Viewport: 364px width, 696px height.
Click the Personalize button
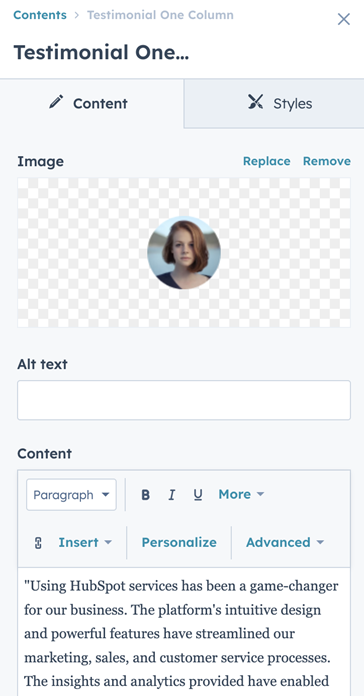coord(179,542)
